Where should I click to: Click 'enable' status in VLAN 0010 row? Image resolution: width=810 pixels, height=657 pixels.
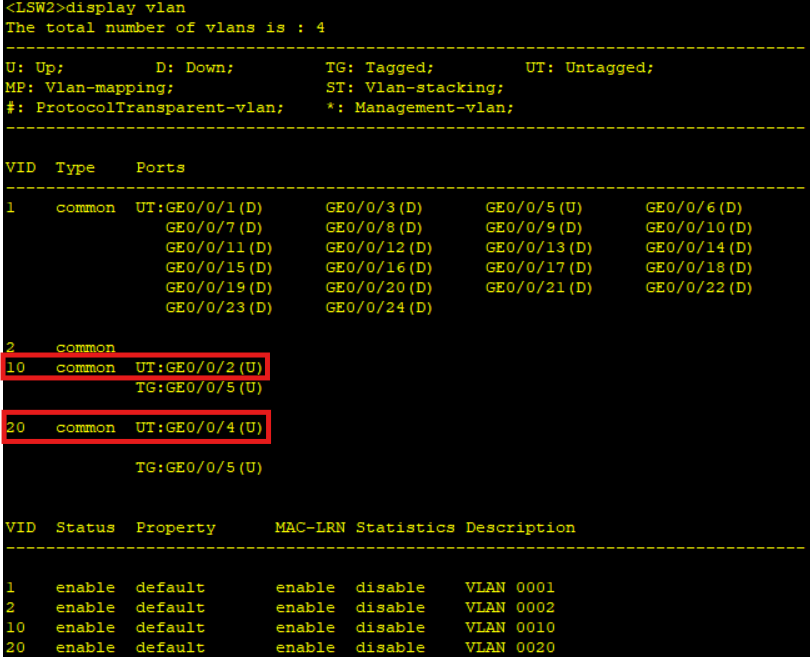tap(85, 628)
